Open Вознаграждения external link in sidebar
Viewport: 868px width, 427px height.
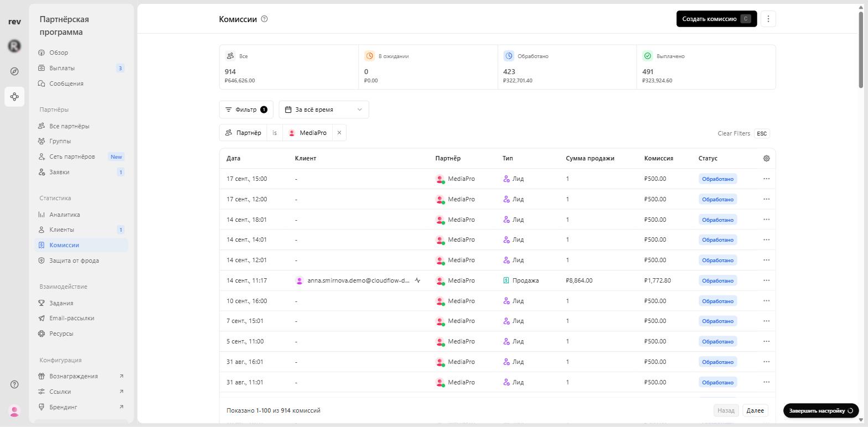81,376
